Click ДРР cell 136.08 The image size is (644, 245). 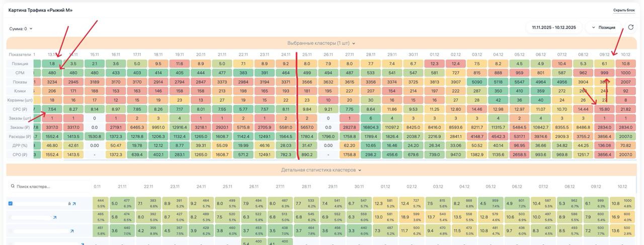tap(605, 145)
